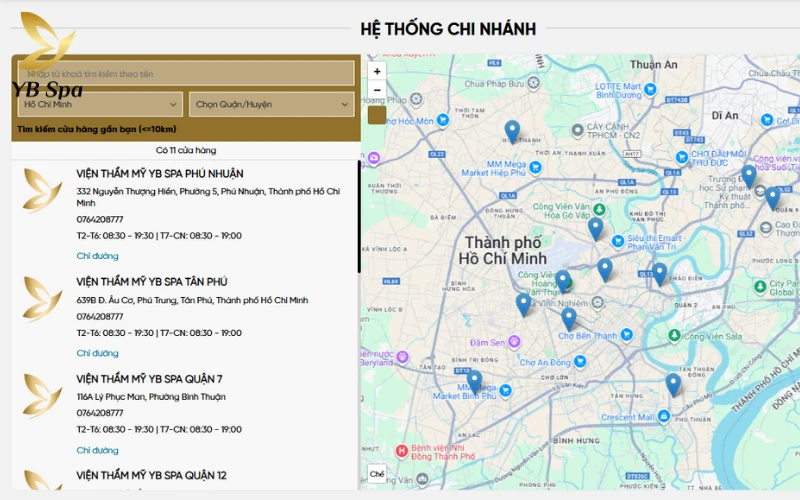Open Chỉ đường for YB Spa Quận 7
This screenshot has height=500, width=800.
coord(97,451)
